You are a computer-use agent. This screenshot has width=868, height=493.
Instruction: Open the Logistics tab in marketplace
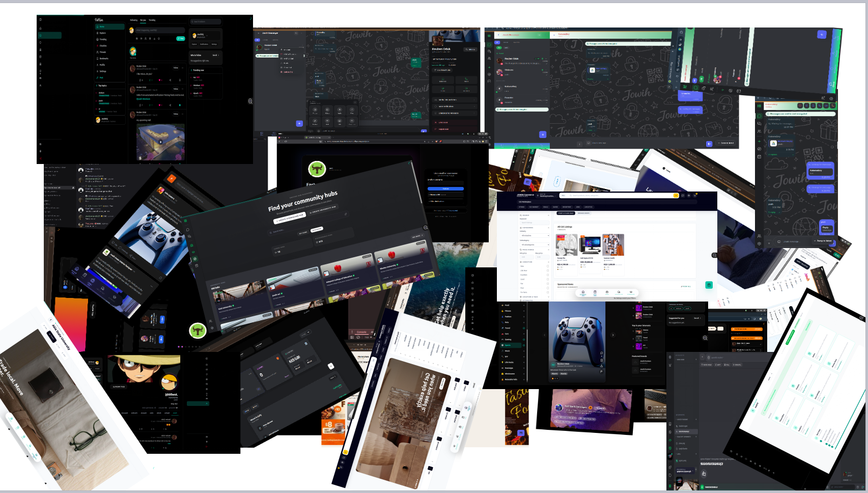[589, 207]
